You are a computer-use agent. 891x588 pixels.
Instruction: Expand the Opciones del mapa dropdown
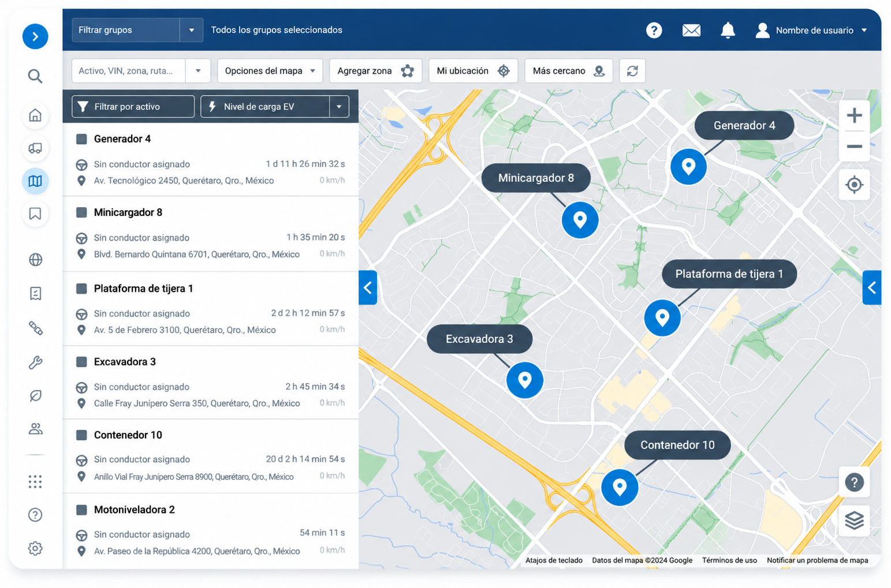click(270, 71)
